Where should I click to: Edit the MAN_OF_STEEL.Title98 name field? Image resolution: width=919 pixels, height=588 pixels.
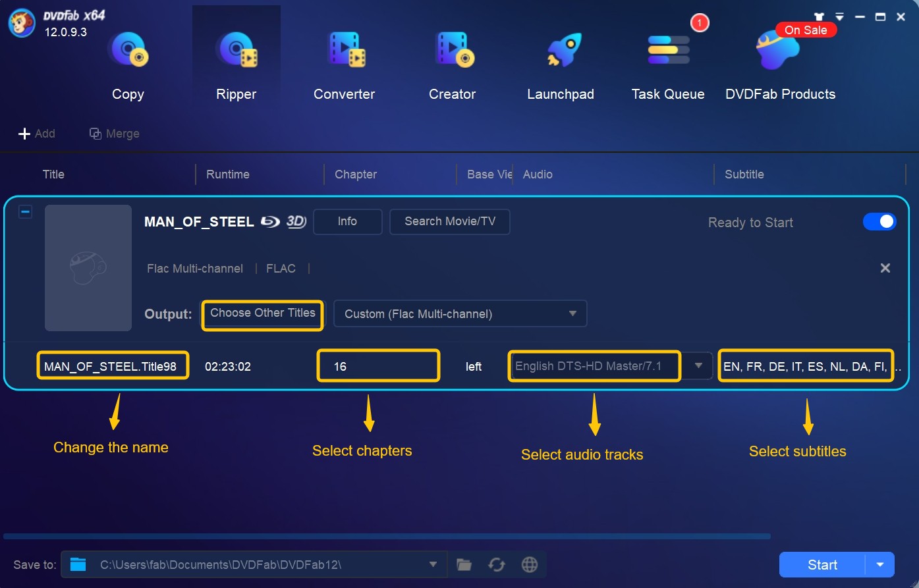(x=113, y=365)
